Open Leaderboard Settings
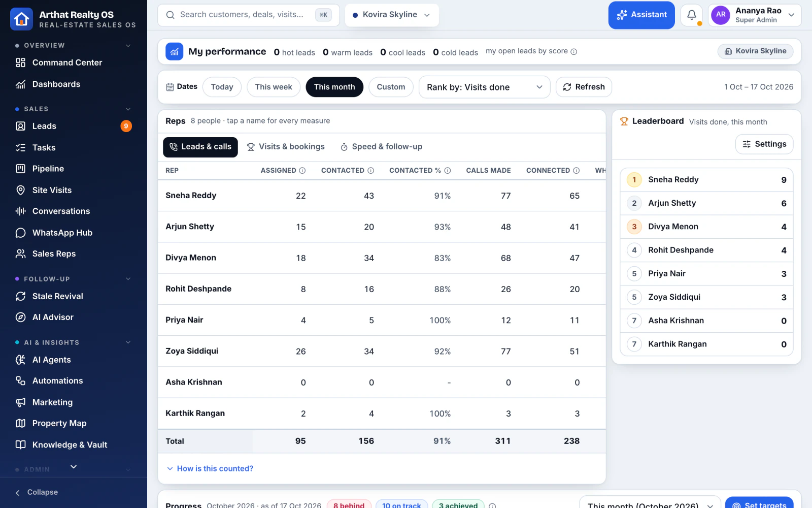 (764, 144)
